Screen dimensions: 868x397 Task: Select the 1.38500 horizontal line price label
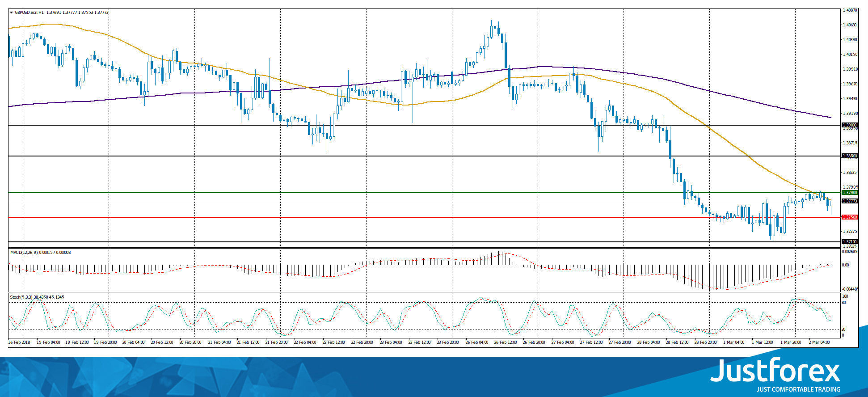point(850,156)
